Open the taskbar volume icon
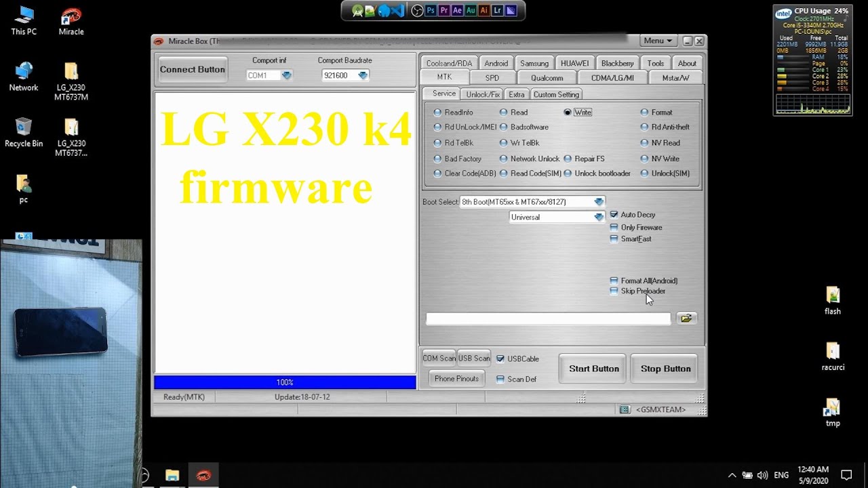 click(762, 475)
